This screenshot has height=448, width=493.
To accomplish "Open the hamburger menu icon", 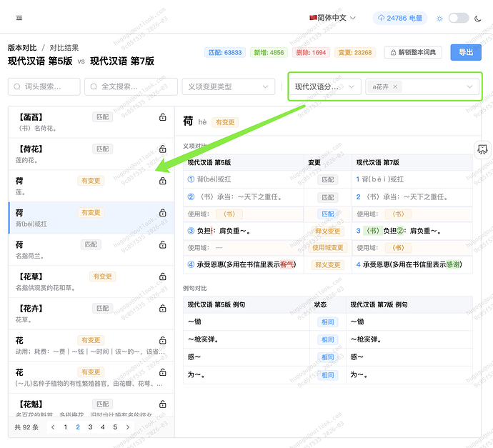I will pos(19,18).
